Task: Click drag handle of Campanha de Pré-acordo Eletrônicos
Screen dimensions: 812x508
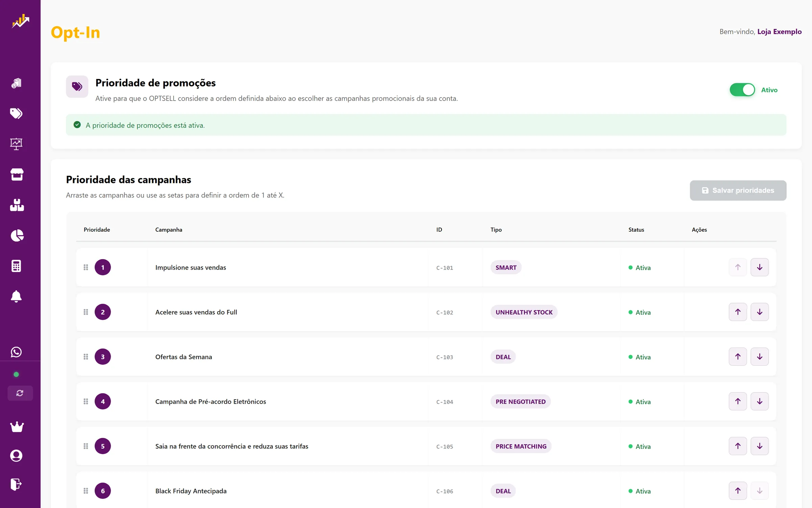Action: pos(86,401)
